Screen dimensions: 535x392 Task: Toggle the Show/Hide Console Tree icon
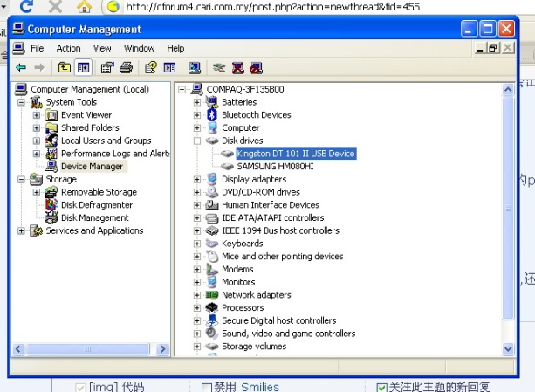pos(83,67)
